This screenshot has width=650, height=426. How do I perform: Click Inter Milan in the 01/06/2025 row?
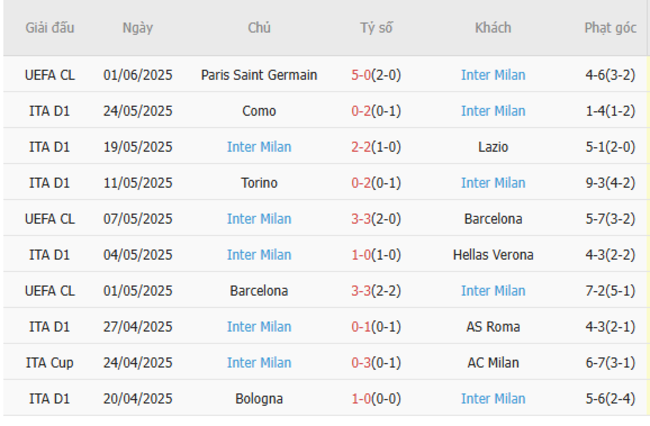(493, 75)
